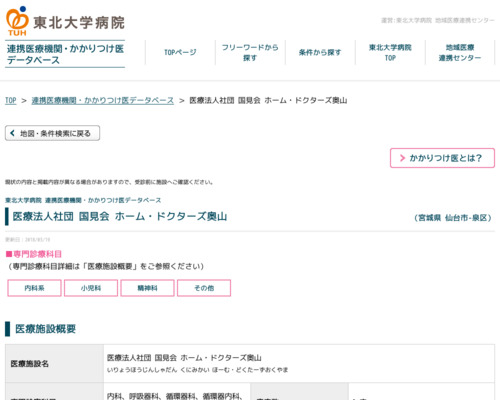The image size is (500, 400).
Task: Click 地図・条件検索に戻る back button
Action: 52,133
